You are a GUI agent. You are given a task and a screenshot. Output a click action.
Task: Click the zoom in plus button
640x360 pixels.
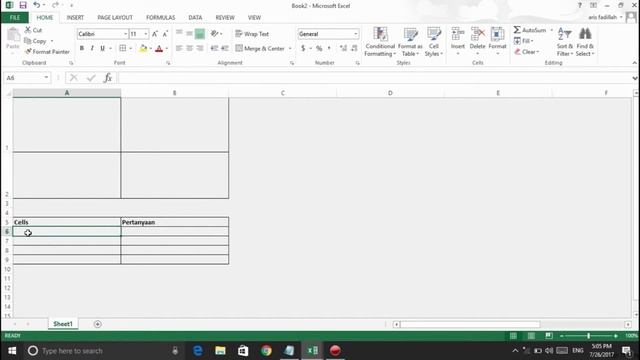616,336
